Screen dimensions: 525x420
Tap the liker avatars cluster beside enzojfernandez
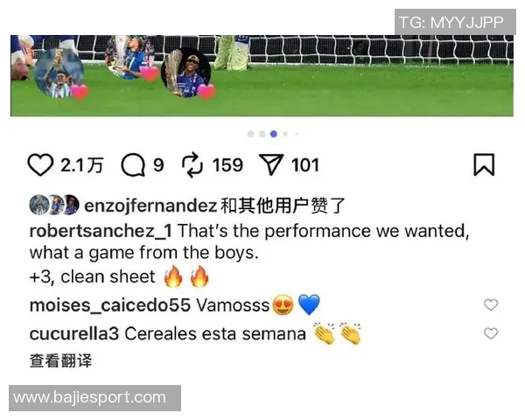tap(54, 205)
